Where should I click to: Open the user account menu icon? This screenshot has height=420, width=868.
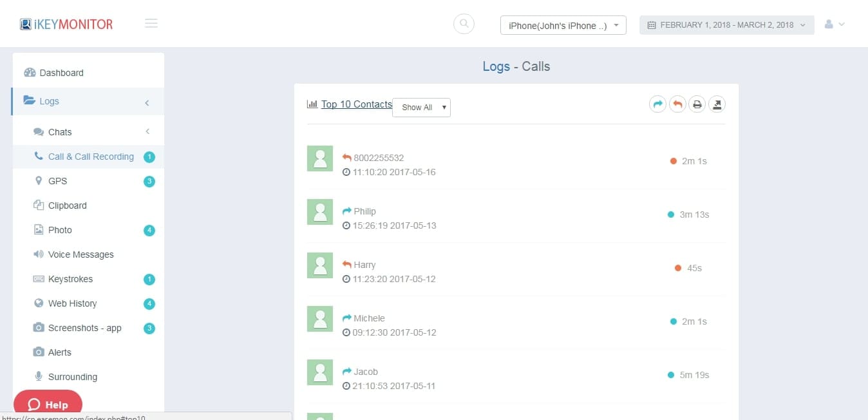[x=835, y=24]
